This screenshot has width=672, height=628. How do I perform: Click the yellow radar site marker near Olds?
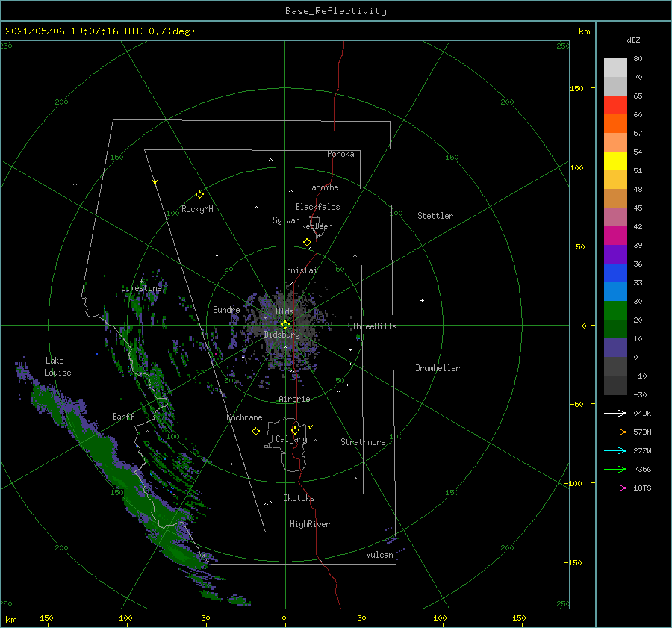(285, 325)
